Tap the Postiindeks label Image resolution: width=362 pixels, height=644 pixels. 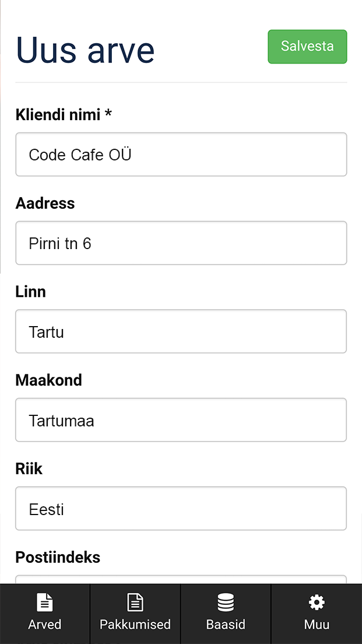[x=58, y=557]
